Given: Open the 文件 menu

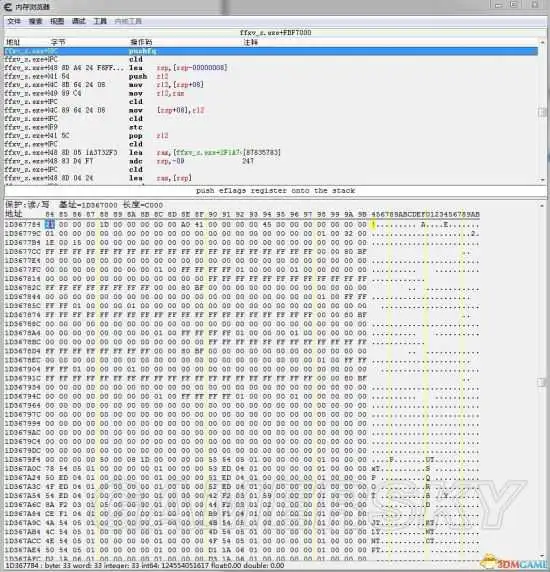Looking at the screenshot, I should point(14,21).
